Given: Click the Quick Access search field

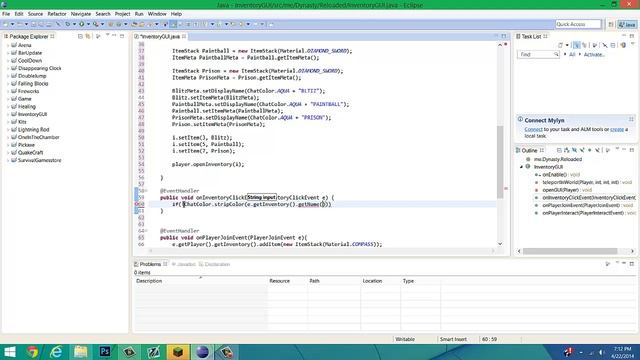Looking at the screenshot, I should point(578,24).
